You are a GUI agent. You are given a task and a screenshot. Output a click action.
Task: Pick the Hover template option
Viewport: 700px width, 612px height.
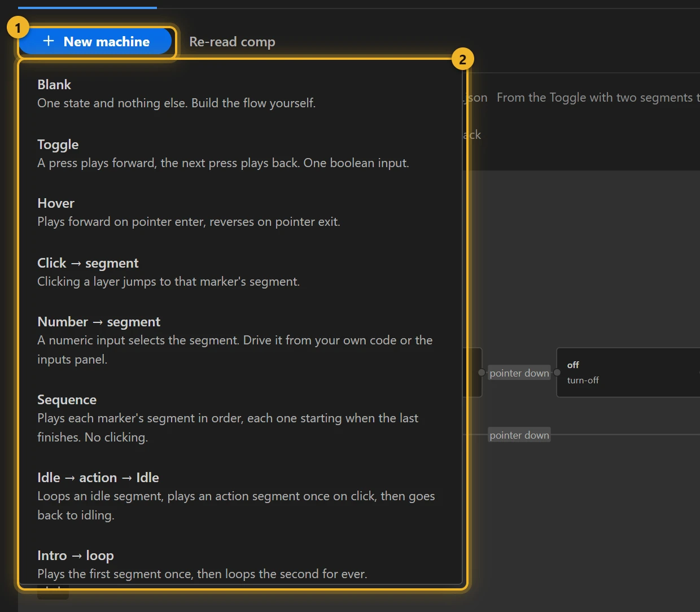[x=240, y=212]
